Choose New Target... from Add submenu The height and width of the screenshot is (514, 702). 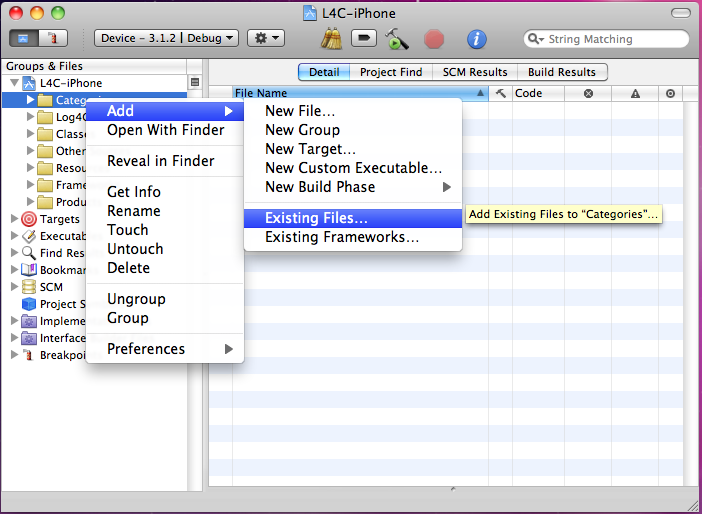point(353,149)
